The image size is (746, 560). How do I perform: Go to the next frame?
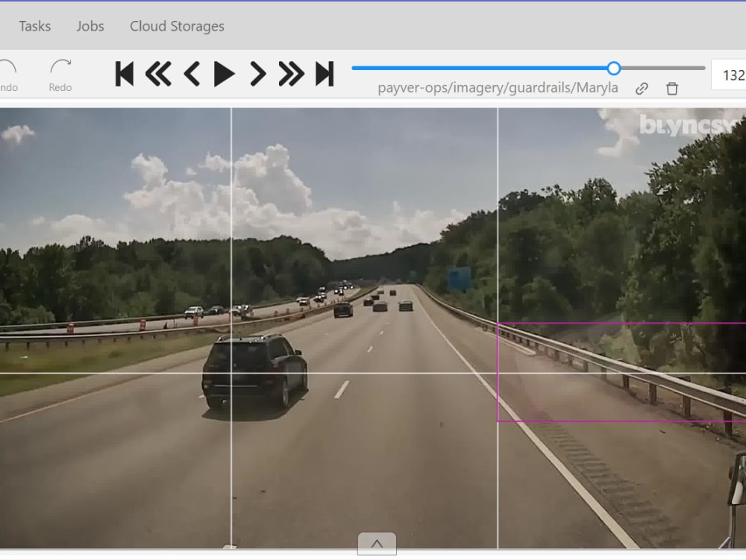(257, 74)
